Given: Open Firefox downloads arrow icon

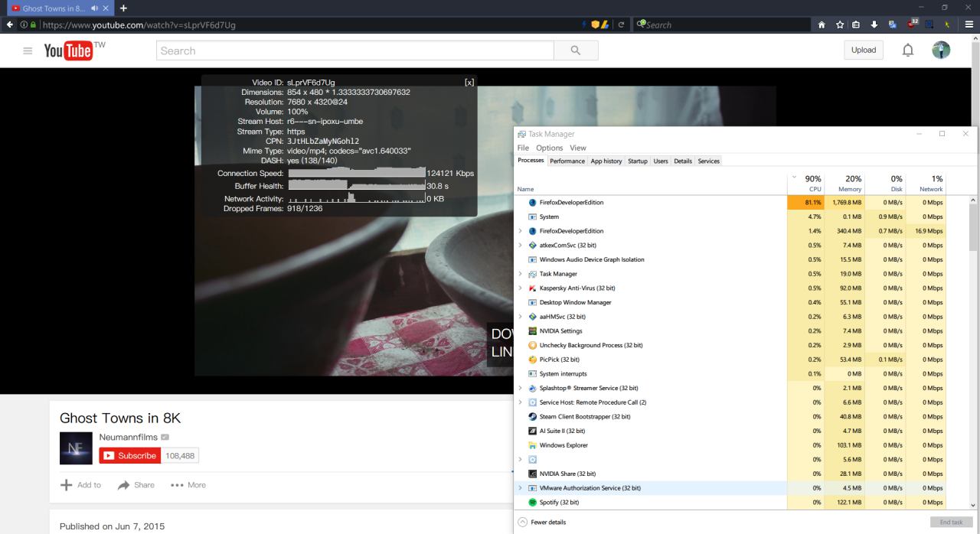Looking at the screenshot, I should 874,24.
